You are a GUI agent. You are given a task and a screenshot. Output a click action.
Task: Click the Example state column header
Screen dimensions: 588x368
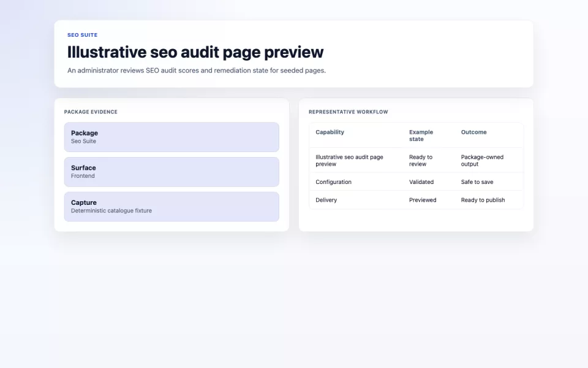tap(421, 136)
